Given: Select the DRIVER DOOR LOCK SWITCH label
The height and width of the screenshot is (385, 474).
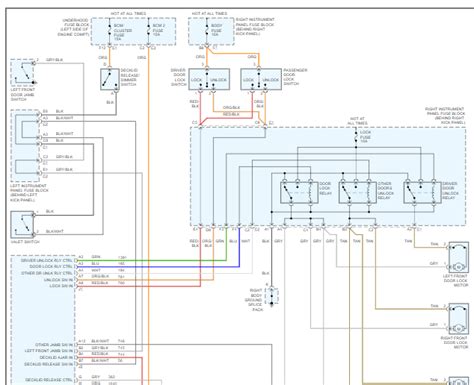Looking at the screenshot, I should point(178,77).
